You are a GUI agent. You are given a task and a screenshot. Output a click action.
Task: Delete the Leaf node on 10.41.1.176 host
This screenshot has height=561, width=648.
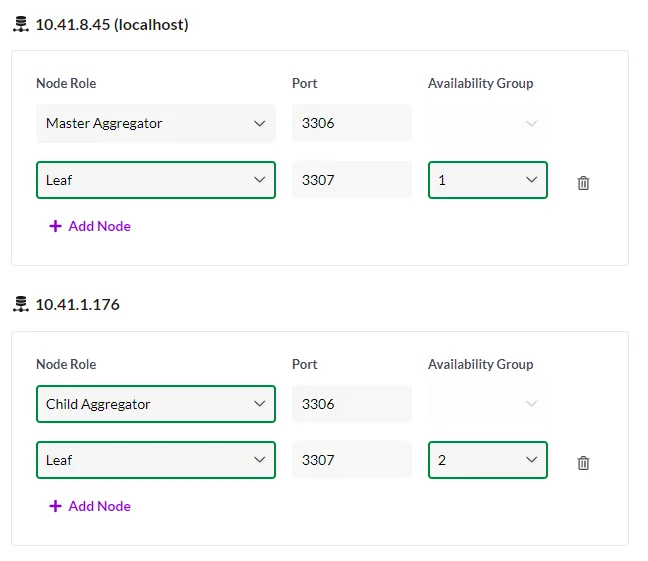(584, 463)
